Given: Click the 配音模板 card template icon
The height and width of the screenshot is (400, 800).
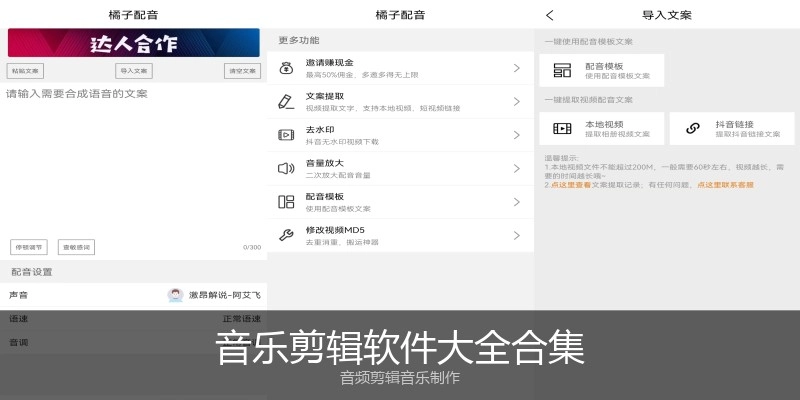Looking at the screenshot, I should (562, 70).
